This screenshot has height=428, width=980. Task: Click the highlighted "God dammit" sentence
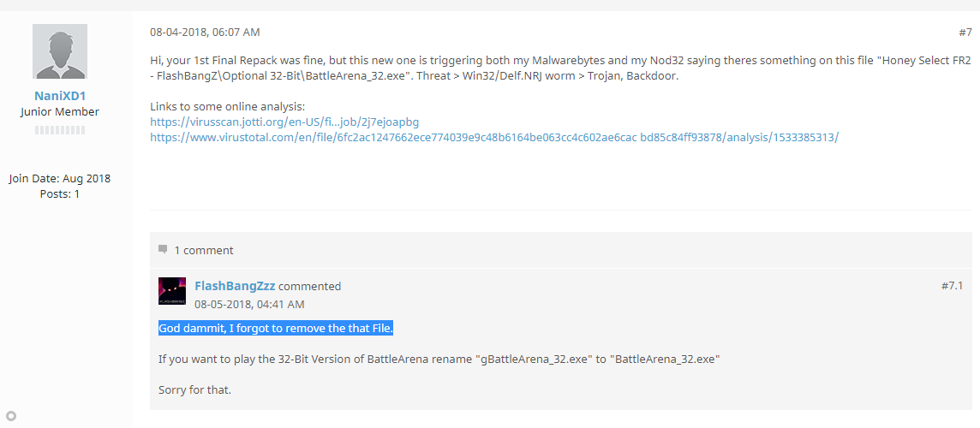pos(276,328)
